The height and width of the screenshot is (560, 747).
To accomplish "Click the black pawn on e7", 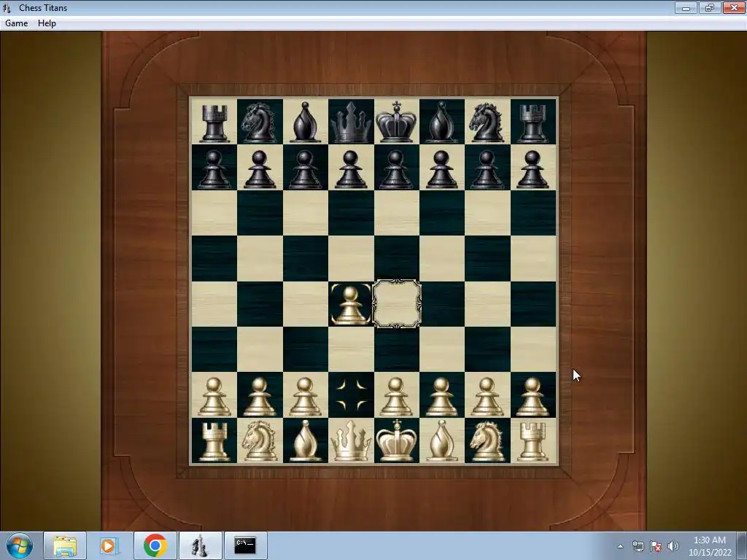I will tap(396, 168).
